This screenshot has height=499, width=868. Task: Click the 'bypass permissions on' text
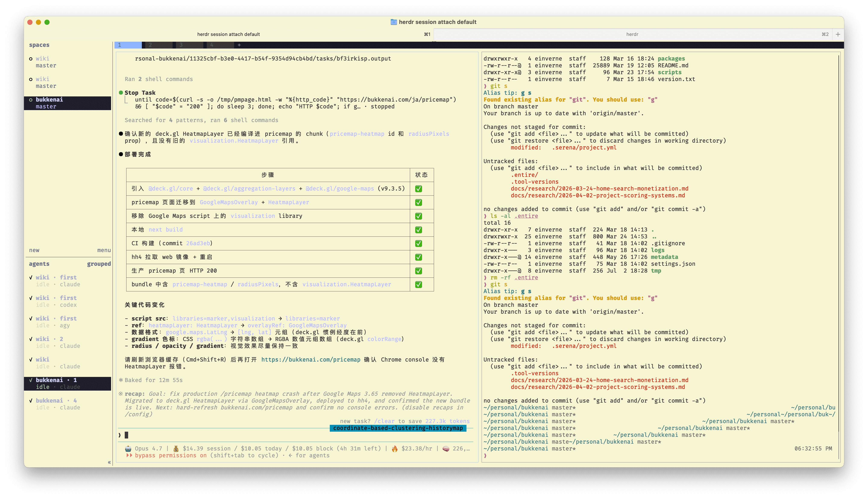click(171, 455)
